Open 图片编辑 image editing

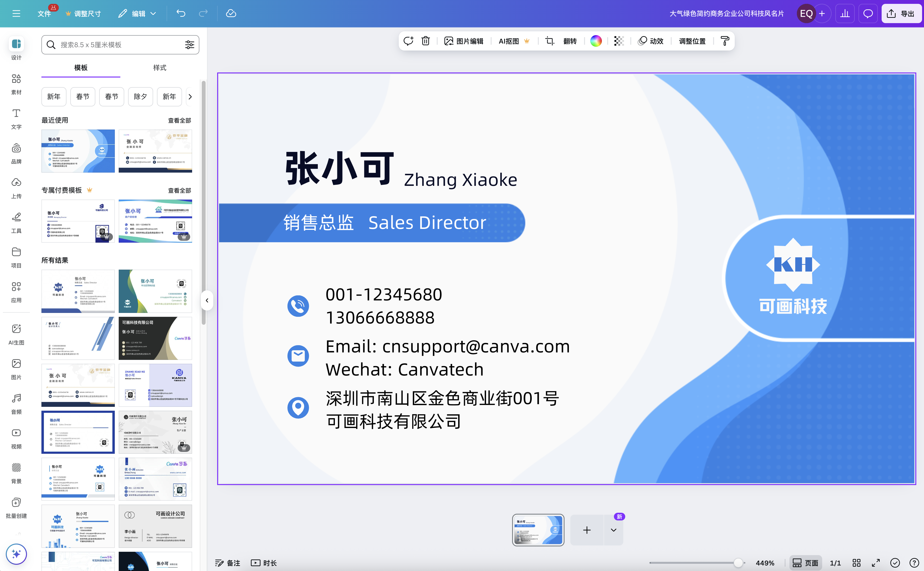click(x=464, y=41)
